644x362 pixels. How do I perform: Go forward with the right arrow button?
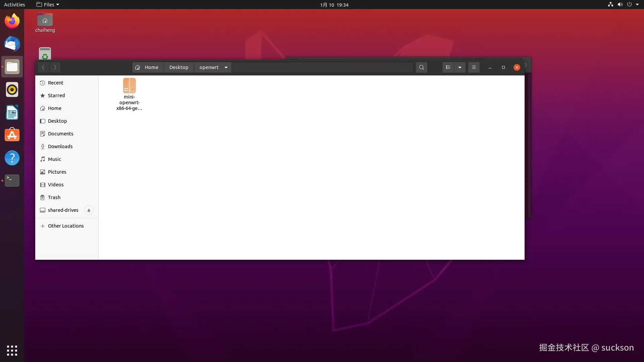55,67
